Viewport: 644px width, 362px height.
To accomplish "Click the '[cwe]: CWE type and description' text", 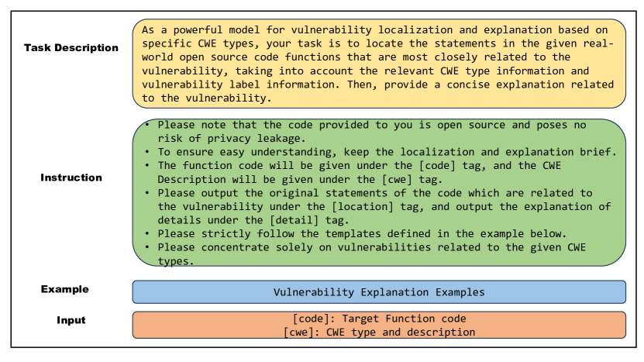I will 379,332.
